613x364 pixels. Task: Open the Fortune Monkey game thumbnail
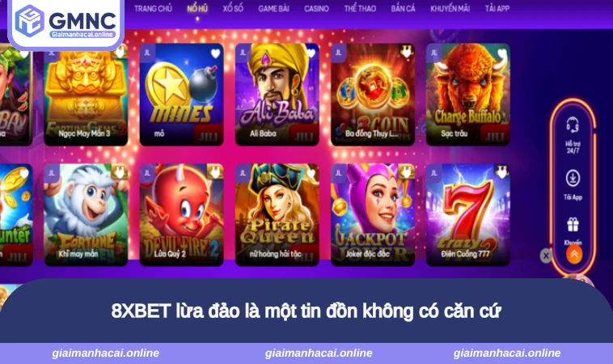tap(86, 214)
